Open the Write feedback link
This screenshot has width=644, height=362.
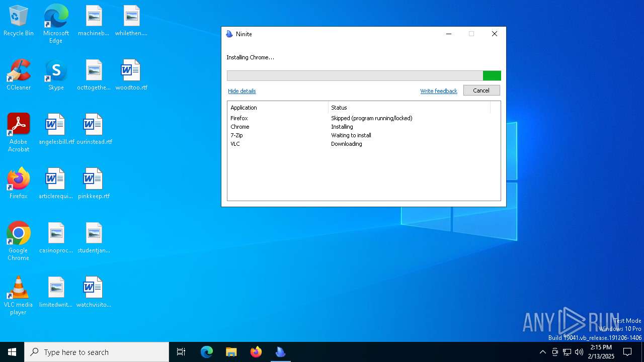tap(439, 91)
